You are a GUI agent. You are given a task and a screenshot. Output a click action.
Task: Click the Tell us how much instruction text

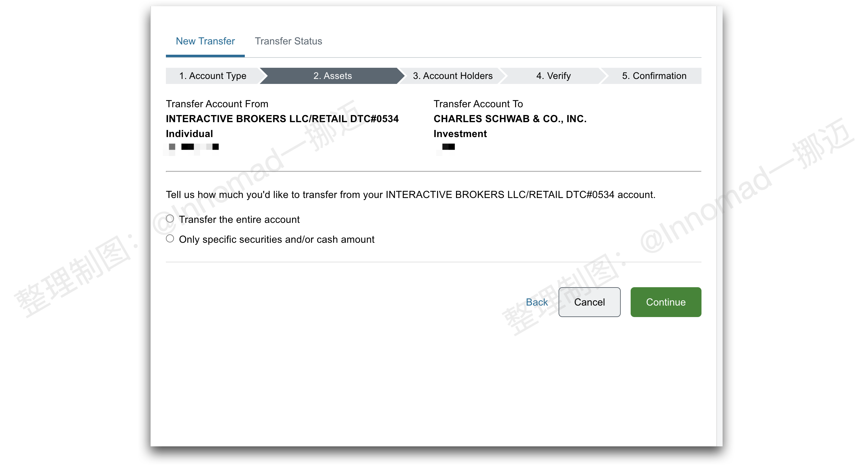[410, 195]
